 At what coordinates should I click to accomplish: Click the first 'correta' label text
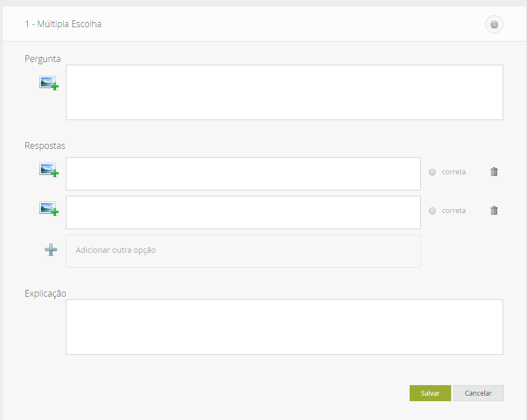tap(453, 172)
